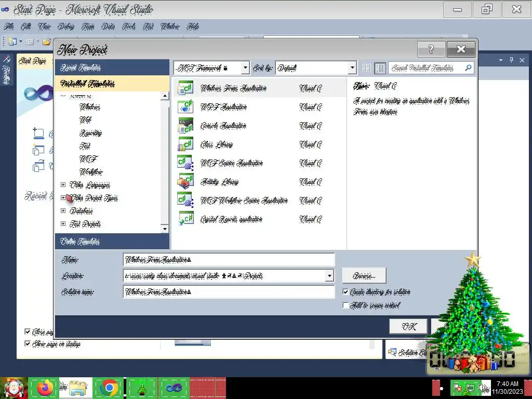This screenshot has height=399, width=532.
Task: Pick the Console Application template icon
Action: click(185, 126)
